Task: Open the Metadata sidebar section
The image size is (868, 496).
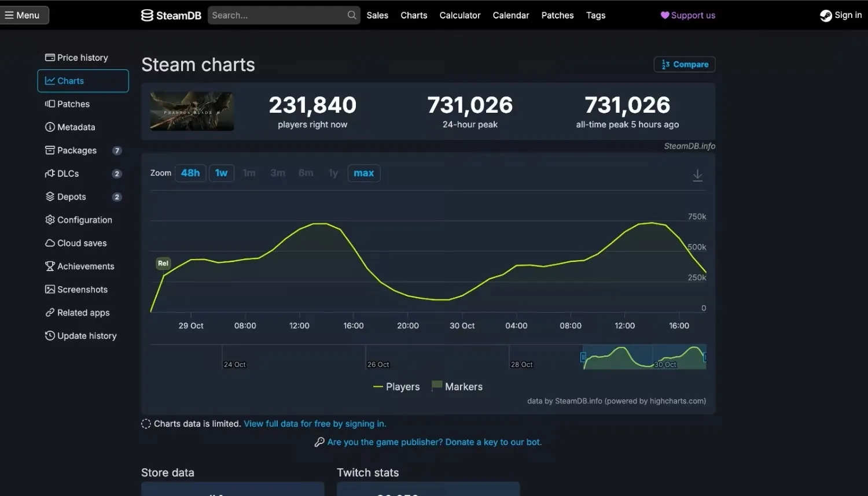Action: pyautogui.click(x=83, y=127)
